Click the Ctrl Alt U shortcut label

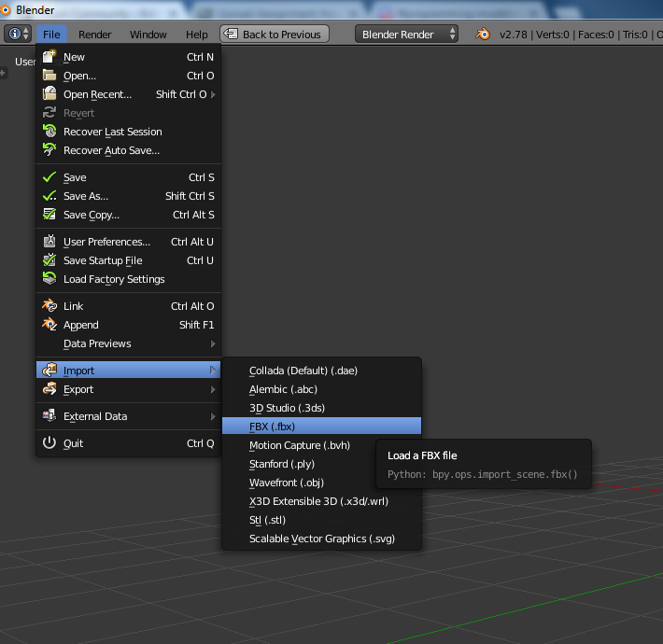(192, 242)
